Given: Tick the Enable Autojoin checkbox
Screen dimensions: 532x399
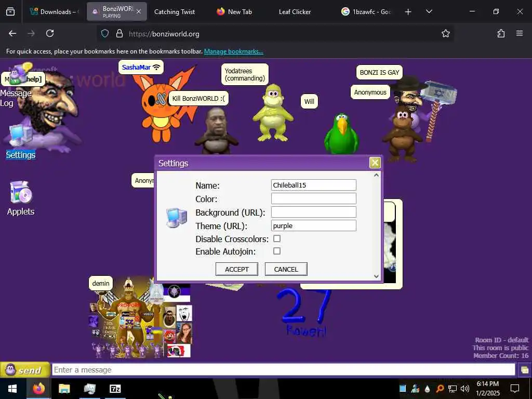Looking at the screenshot, I should 277,251.
